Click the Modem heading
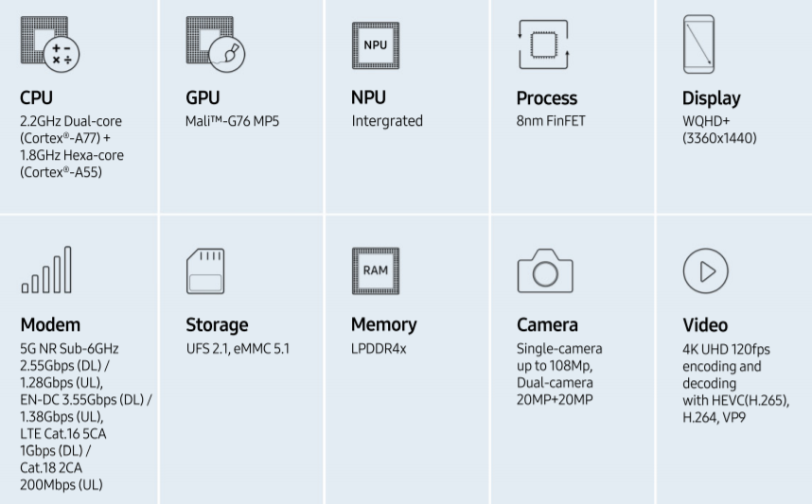 coord(50,324)
